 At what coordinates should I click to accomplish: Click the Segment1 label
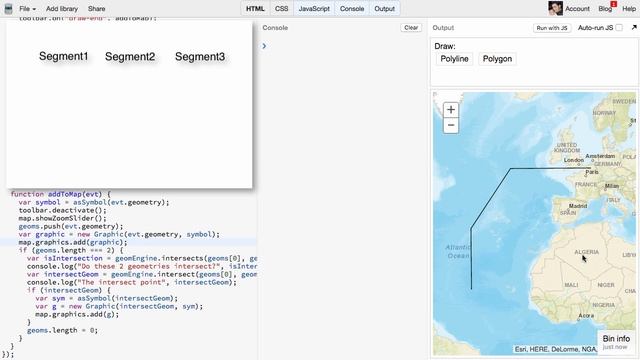(x=64, y=56)
